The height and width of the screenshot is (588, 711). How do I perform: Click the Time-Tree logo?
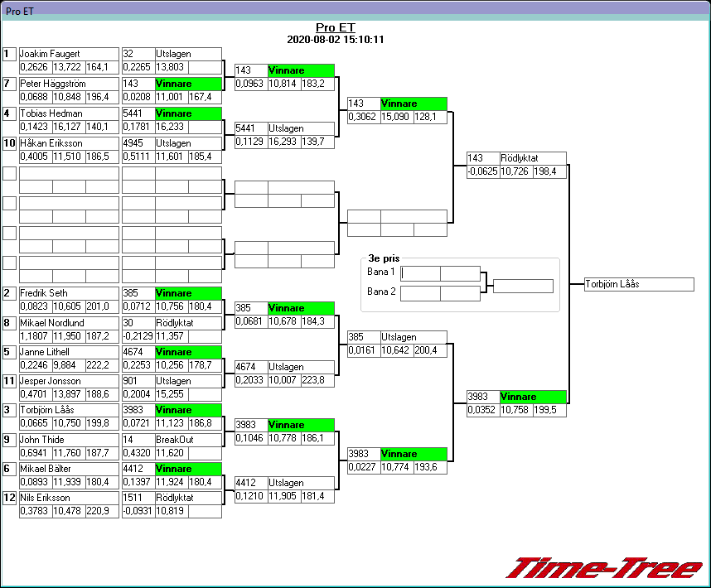(604, 567)
